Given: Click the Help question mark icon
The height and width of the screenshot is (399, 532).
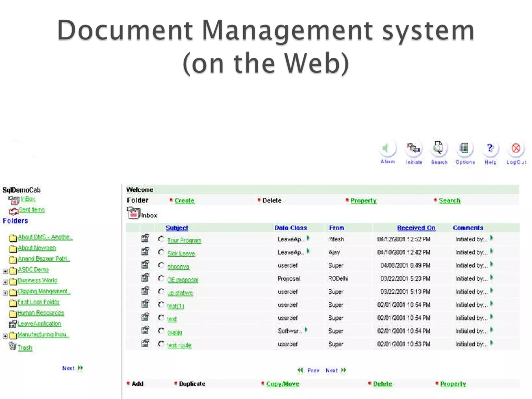Looking at the screenshot, I should click(490, 148).
